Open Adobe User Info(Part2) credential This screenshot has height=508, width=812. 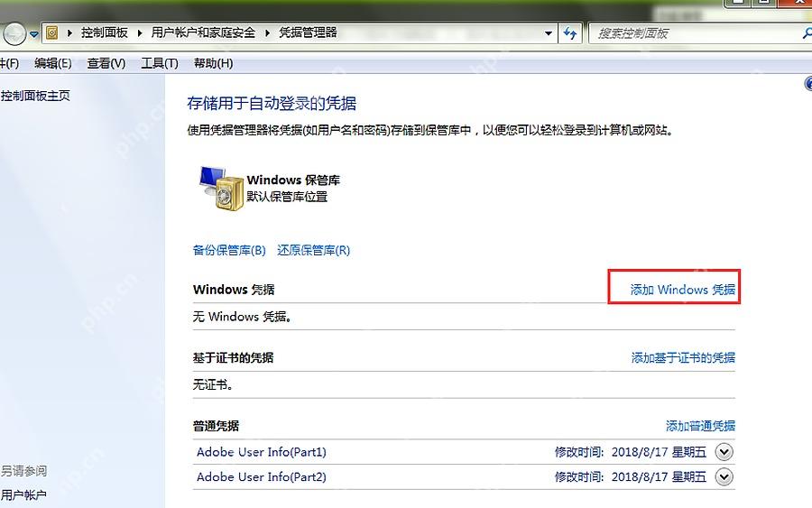(x=262, y=477)
